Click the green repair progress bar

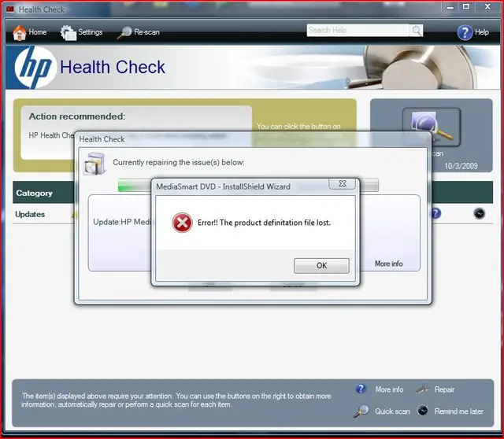(x=134, y=186)
